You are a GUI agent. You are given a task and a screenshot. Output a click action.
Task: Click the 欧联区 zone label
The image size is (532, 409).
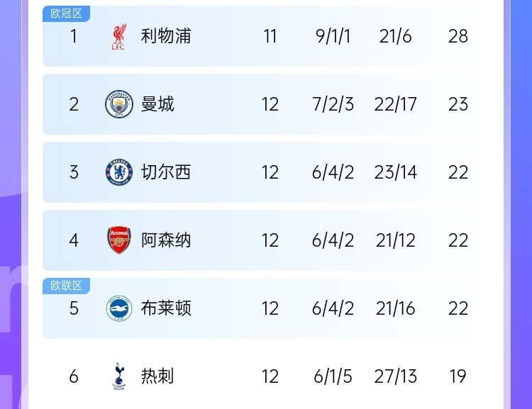click(x=66, y=286)
